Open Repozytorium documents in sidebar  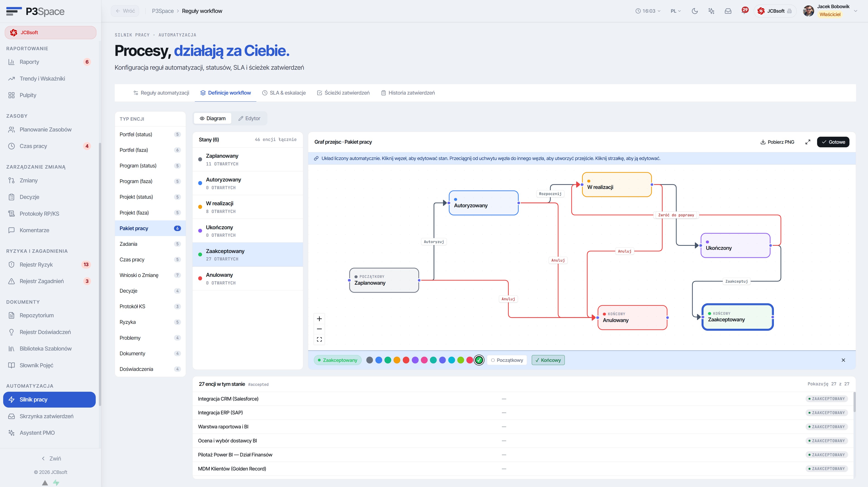coord(50,315)
